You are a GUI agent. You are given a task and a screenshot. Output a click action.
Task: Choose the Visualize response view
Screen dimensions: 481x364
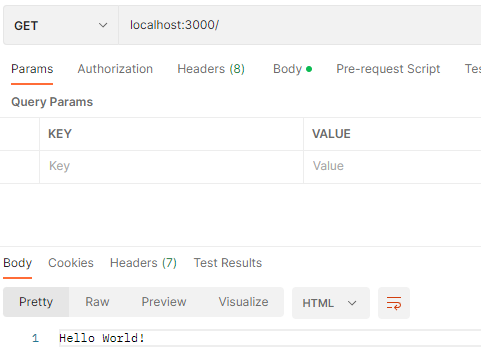click(x=243, y=302)
